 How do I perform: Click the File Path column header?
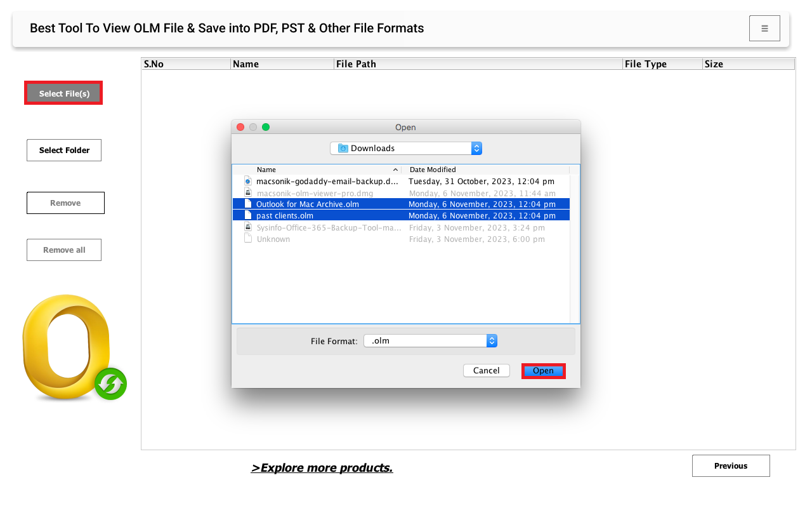(x=478, y=64)
